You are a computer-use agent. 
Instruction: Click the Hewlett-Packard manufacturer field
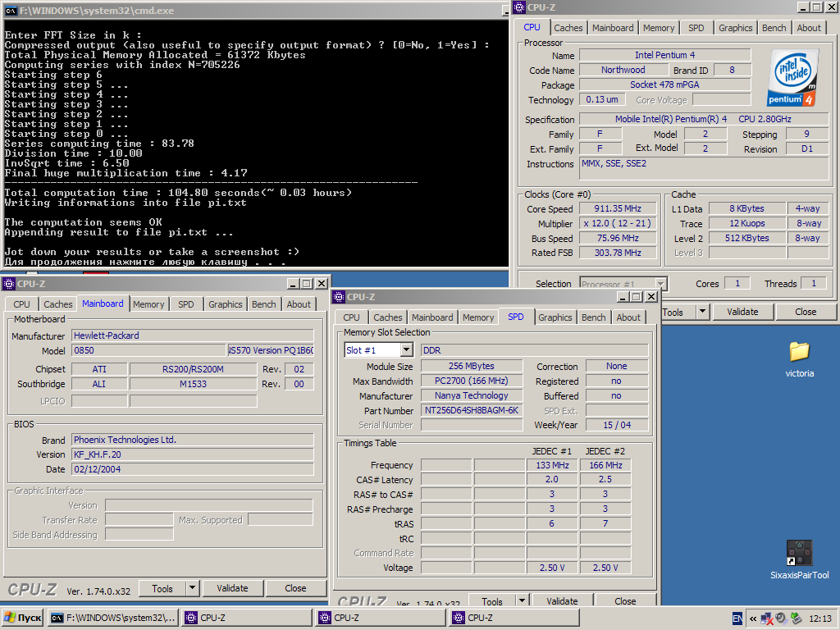pos(192,336)
